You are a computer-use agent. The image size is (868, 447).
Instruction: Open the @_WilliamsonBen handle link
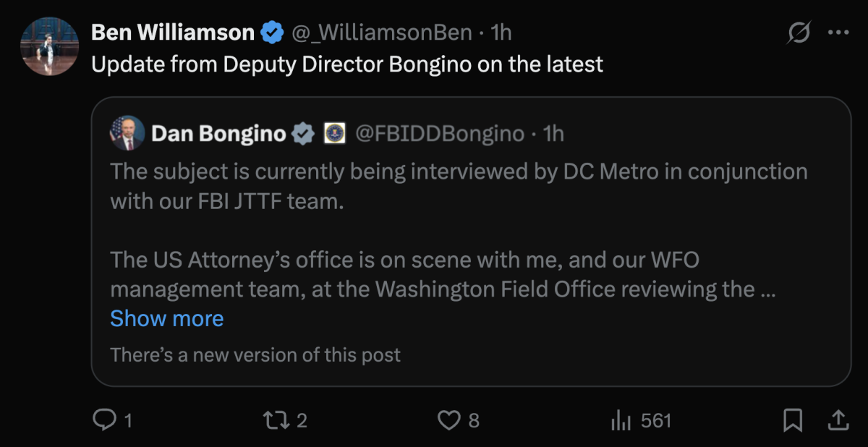pyautogui.click(x=382, y=33)
